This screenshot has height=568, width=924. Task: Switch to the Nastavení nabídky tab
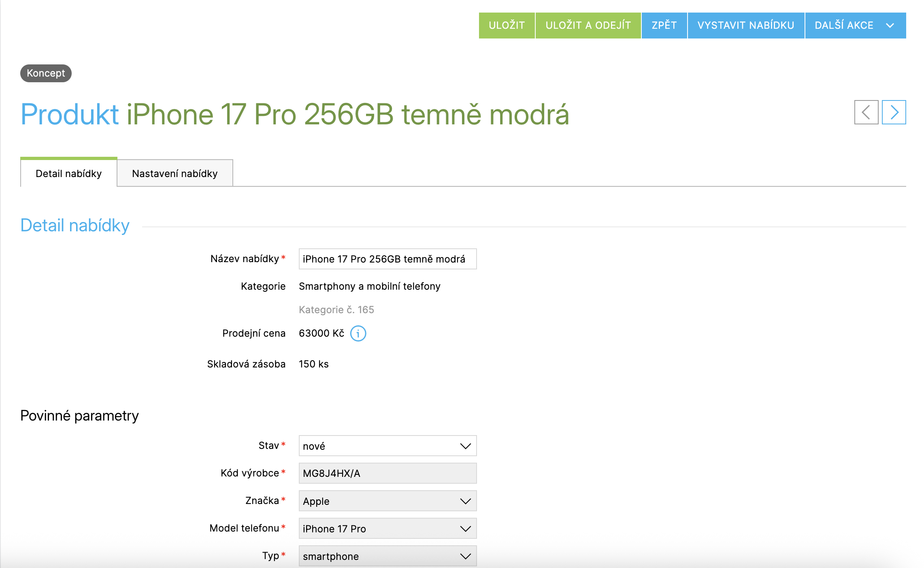(175, 173)
